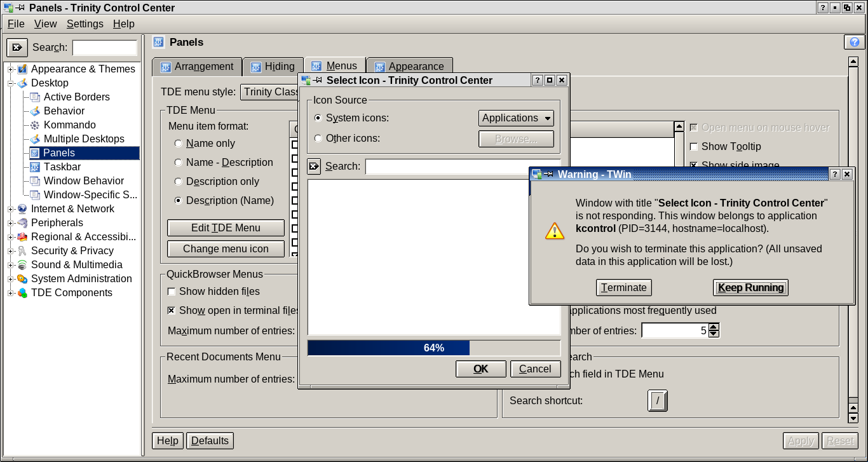Image resolution: width=868 pixels, height=462 pixels.
Task: Click the Sound & Multimedia icon
Action: coord(22,264)
